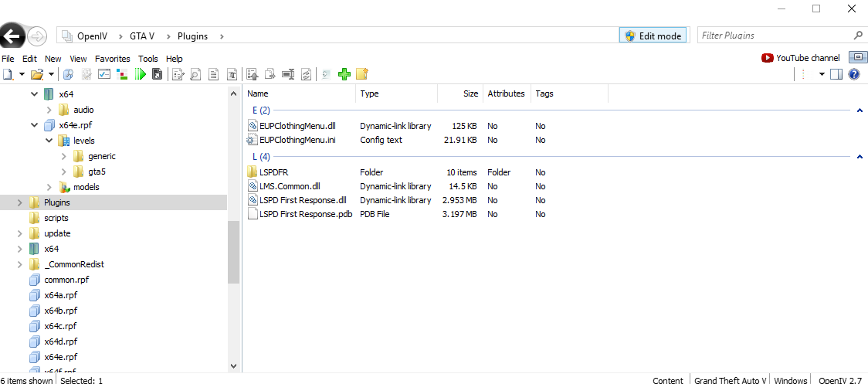Screen dimensions: 868x384
Task: Click the tree panel vertical scrollbar thumb
Action: point(234,252)
